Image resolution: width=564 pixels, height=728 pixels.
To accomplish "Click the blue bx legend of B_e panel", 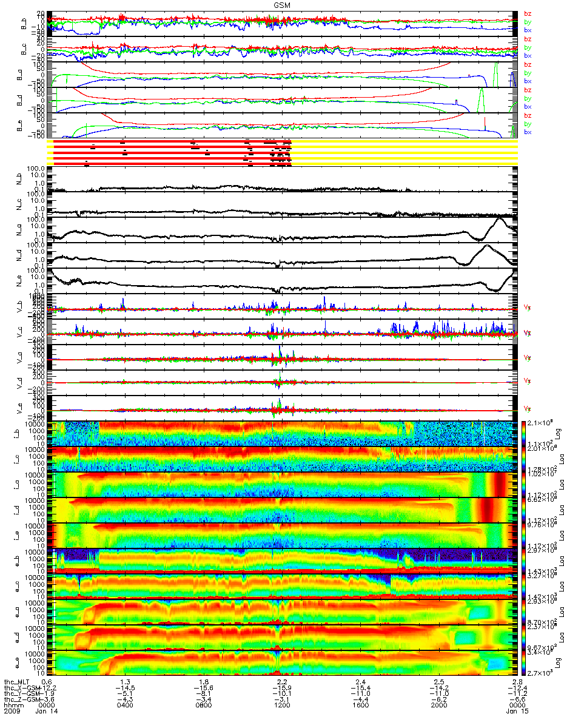I will (x=528, y=132).
